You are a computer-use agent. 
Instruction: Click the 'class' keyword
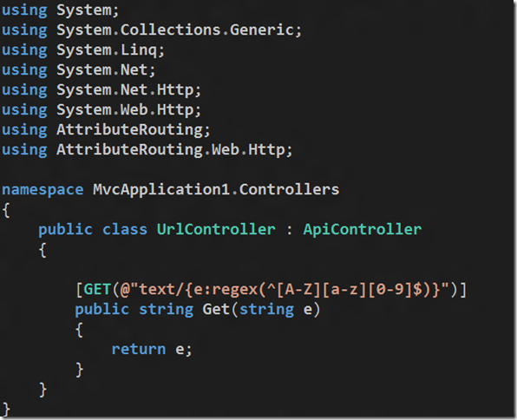point(125,229)
